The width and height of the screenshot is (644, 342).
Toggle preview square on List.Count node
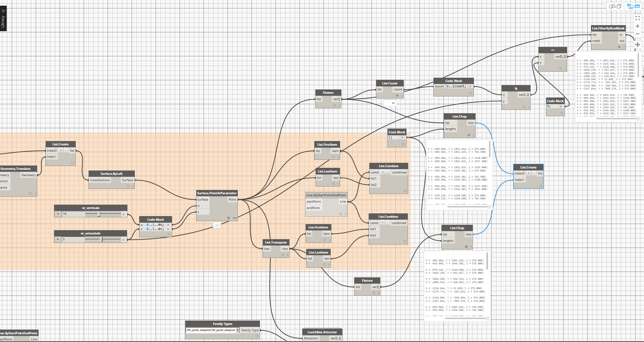pos(397,95)
